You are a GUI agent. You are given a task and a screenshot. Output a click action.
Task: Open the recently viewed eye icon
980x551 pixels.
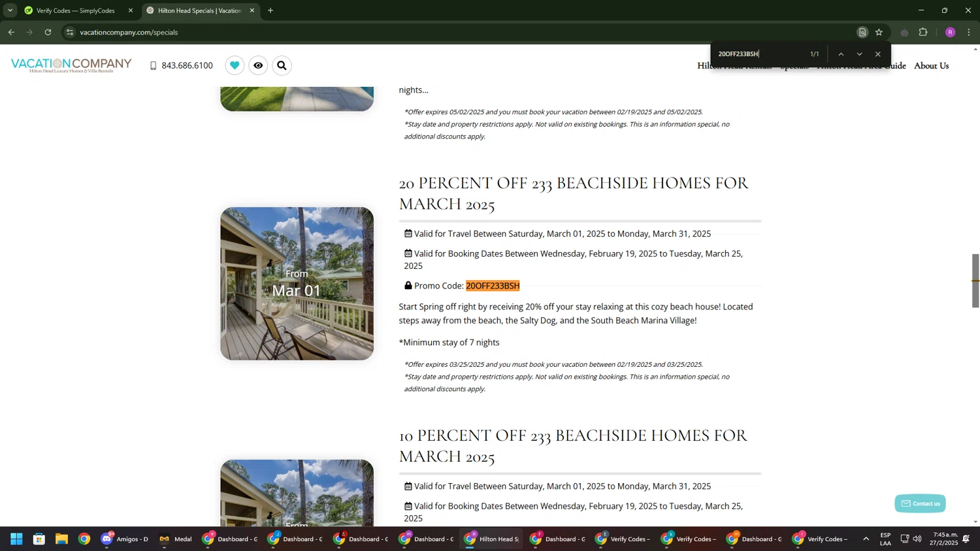[x=258, y=65]
